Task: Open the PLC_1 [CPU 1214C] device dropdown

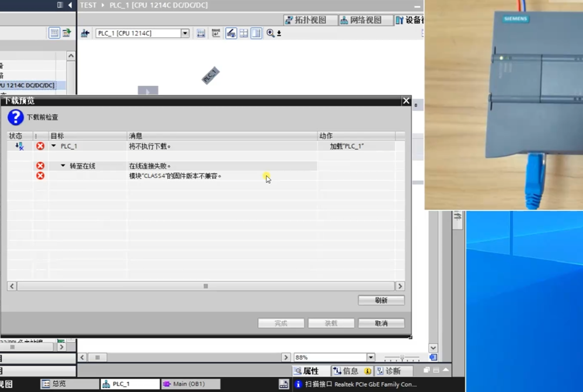Action: [185, 33]
